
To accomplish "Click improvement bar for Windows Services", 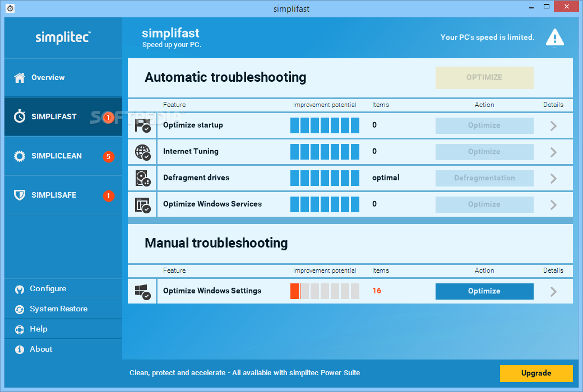I will tap(325, 205).
